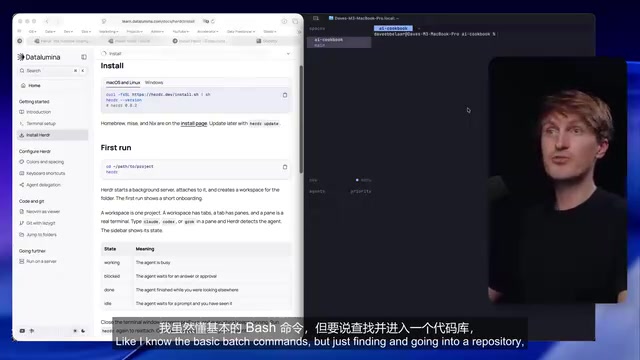This screenshot has width=640, height=360.
Task: Focus the docs Search field
Action: coord(52,71)
